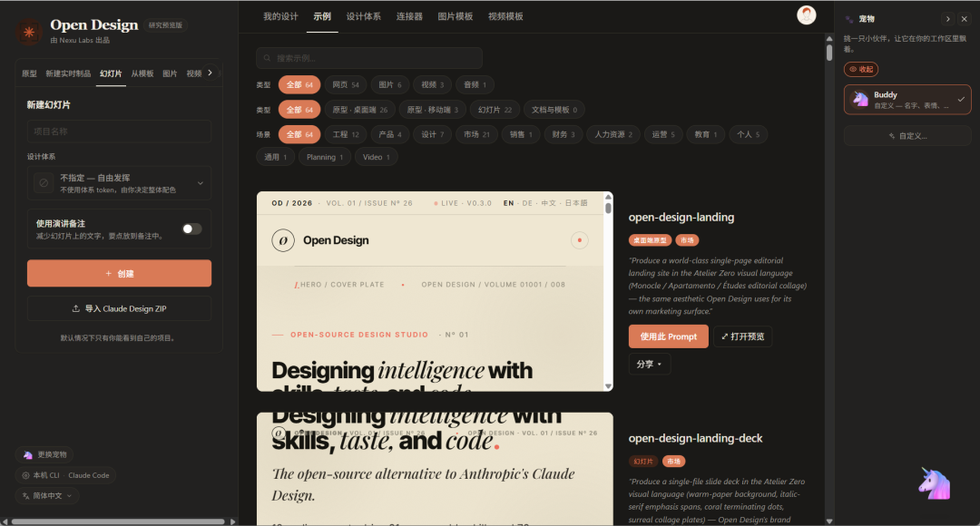Click the 创建 button

point(119,274)
